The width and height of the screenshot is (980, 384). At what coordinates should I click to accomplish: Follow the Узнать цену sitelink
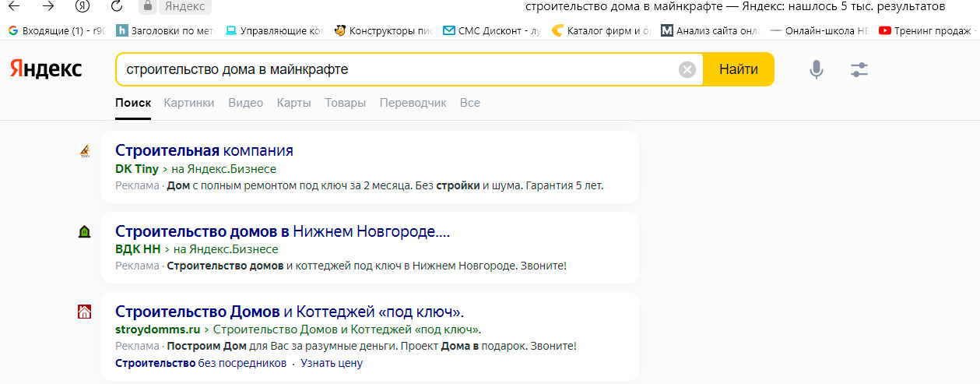332,363
